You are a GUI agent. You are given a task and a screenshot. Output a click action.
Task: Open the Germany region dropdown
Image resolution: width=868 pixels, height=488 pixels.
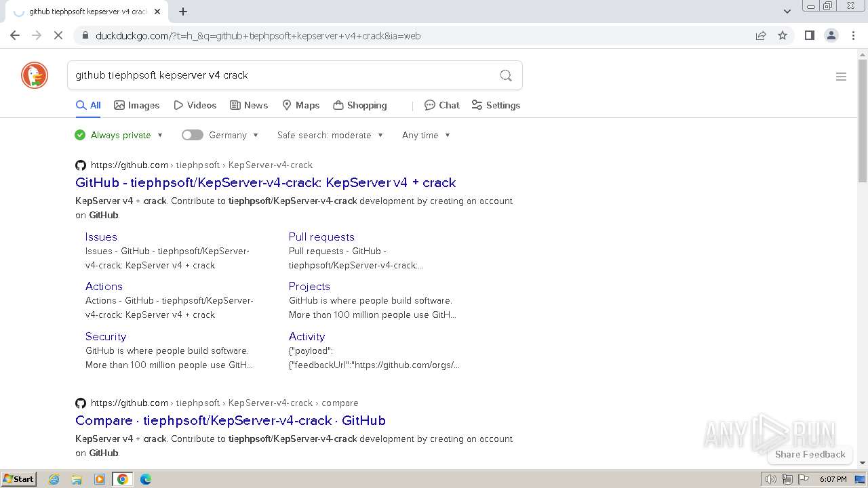234,135
